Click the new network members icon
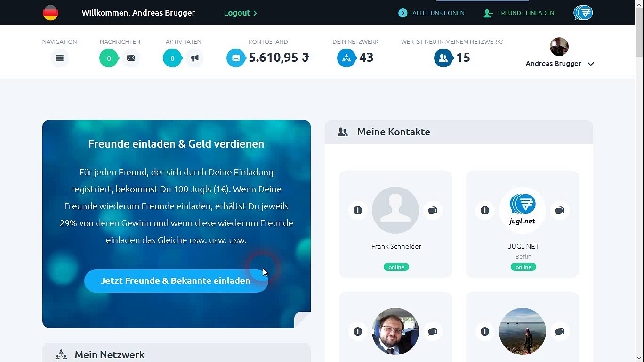The width and height of the screenshot is (644, 362). (x=443, y=58)
